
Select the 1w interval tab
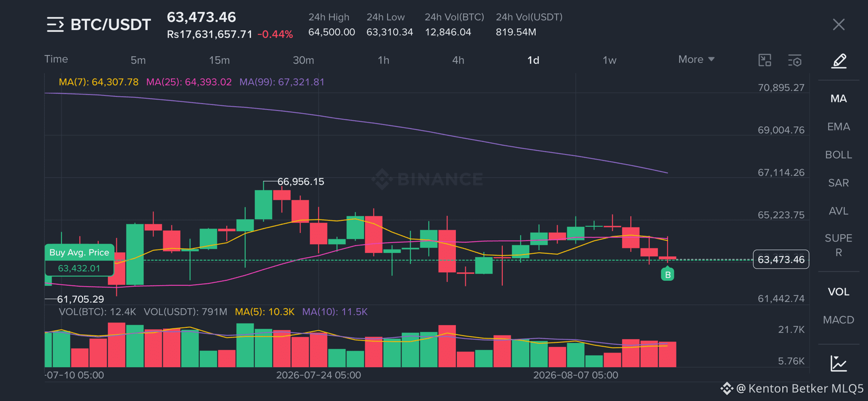(x=609, y=60)
